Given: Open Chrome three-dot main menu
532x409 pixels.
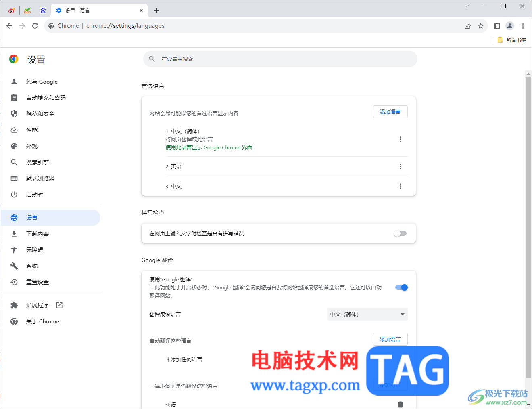Looking at the screenshot, I should tap(523, 26).
